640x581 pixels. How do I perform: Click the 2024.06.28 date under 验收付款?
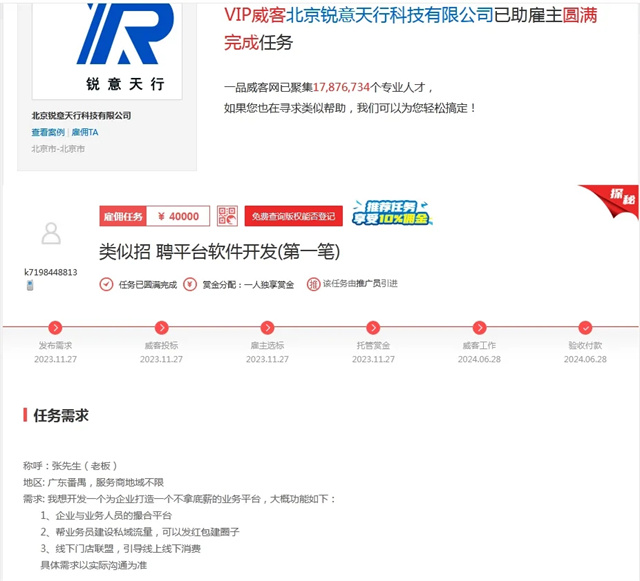click(585, 359)
